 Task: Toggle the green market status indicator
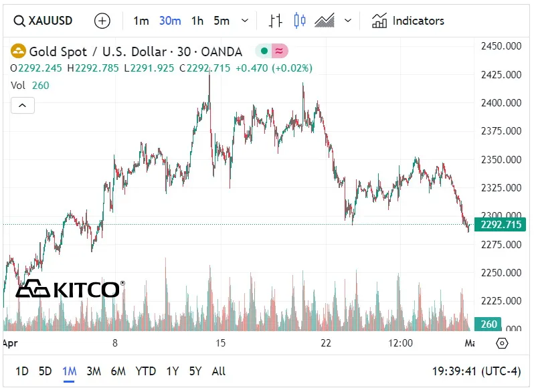264,52
